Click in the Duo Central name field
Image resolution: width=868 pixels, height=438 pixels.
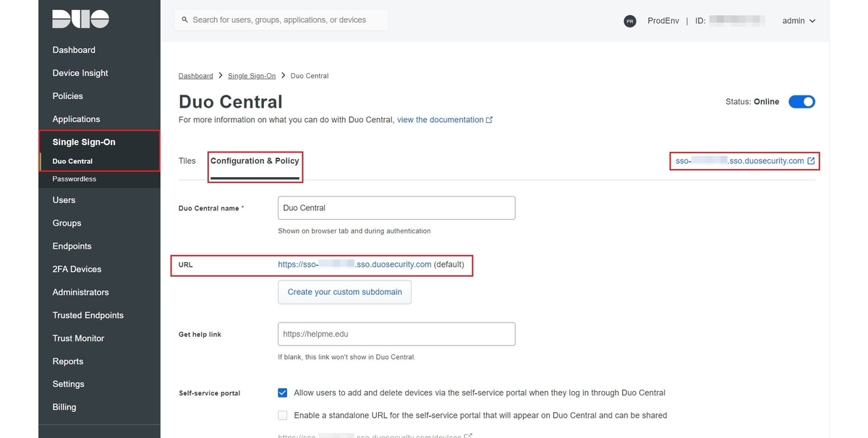pos(396,208)
